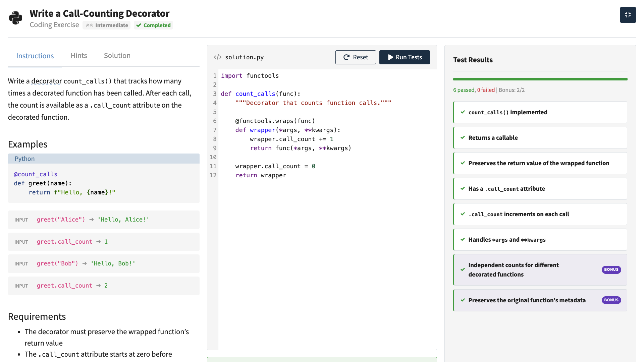
Task: Switch to the Hints tab
Action: (79, 56)
